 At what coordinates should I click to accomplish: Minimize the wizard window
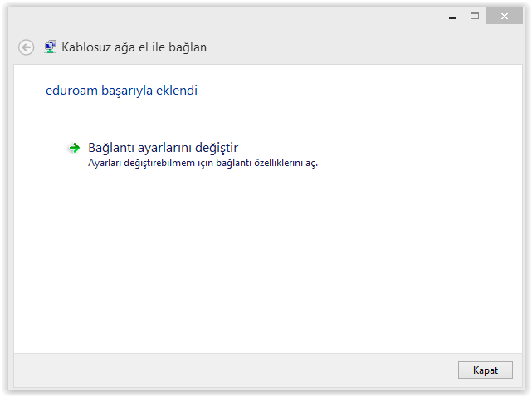pos(452,17)
